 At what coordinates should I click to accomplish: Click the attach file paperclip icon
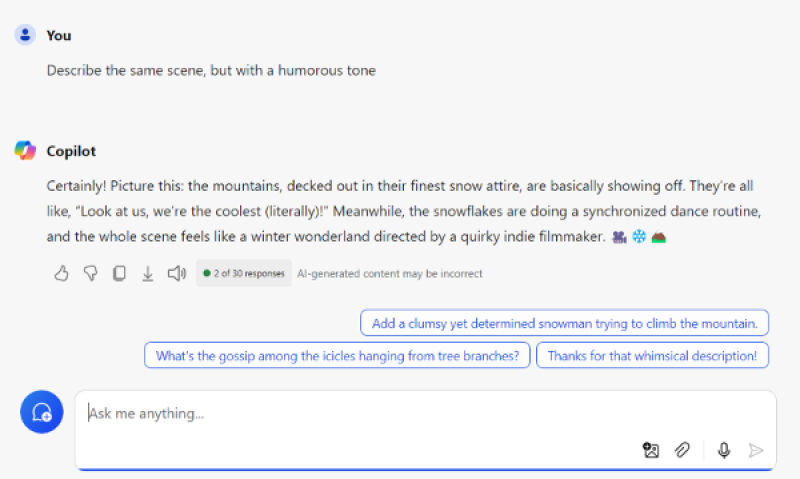point(682,450)
